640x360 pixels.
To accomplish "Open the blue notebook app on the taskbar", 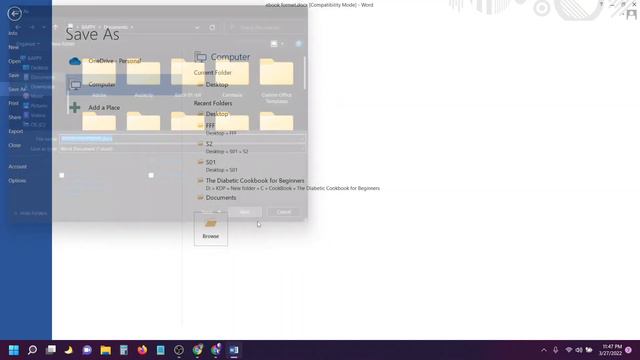I will pyautogui.click(x=160, y=350).
